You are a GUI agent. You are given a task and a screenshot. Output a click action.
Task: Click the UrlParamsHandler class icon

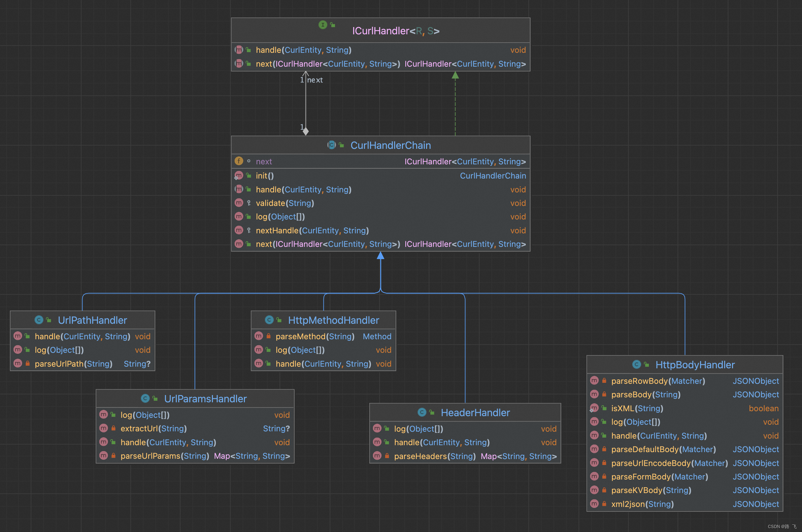pos(145,398)
